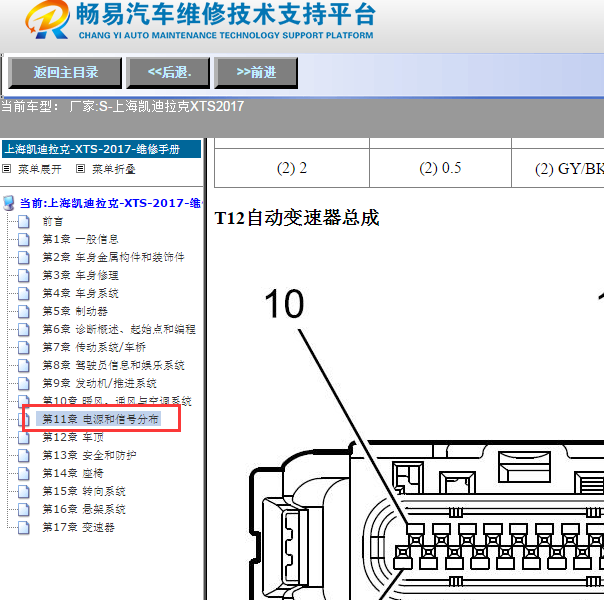Click the page icon beside 第9章
The image size is (604, 600).
tap(23, 383)
